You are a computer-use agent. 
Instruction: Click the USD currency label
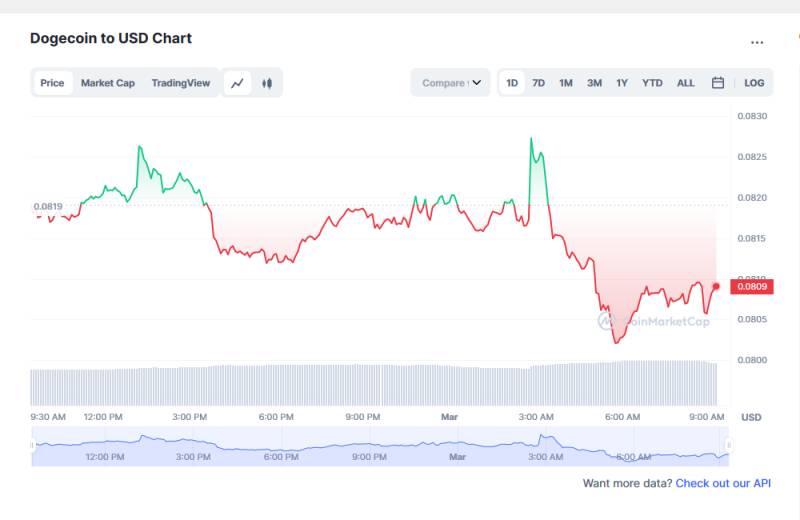click(751, 417)
